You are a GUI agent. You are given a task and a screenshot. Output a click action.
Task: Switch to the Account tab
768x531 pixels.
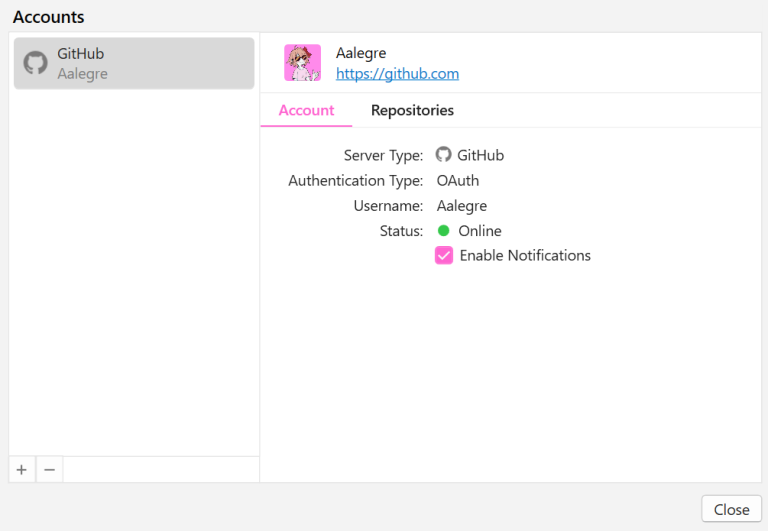click(x=306, y=110)
